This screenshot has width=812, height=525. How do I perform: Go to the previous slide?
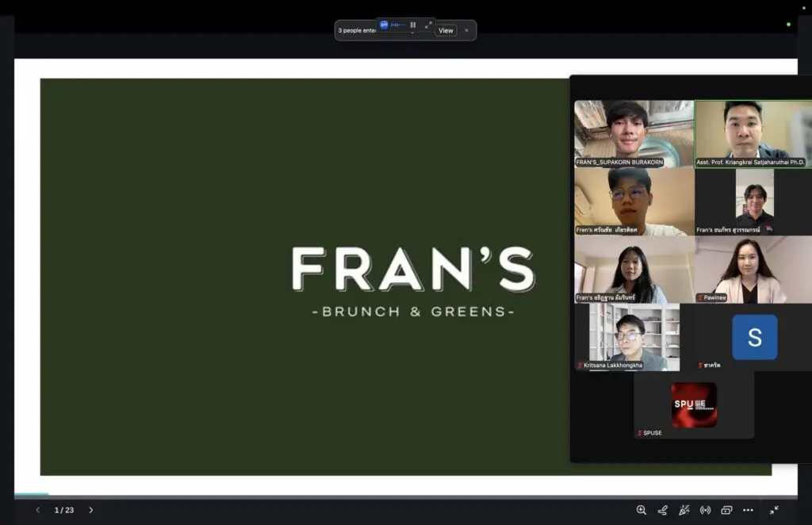tap(38, 510)
